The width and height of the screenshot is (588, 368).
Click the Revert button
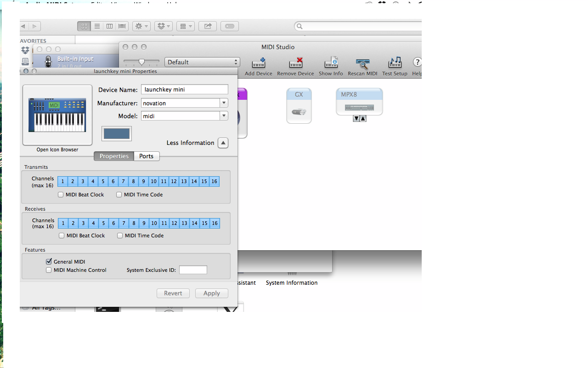[x=173, y=293]
